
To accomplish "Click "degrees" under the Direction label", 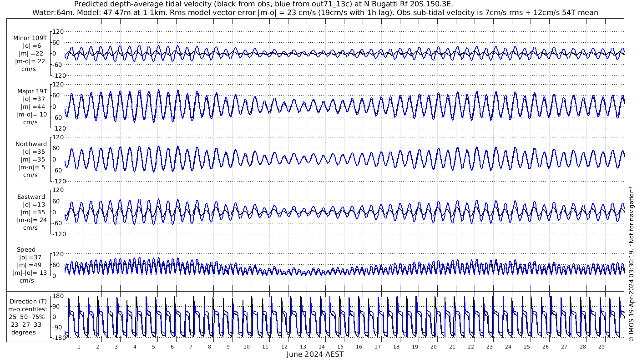I will tap(24, 332).
